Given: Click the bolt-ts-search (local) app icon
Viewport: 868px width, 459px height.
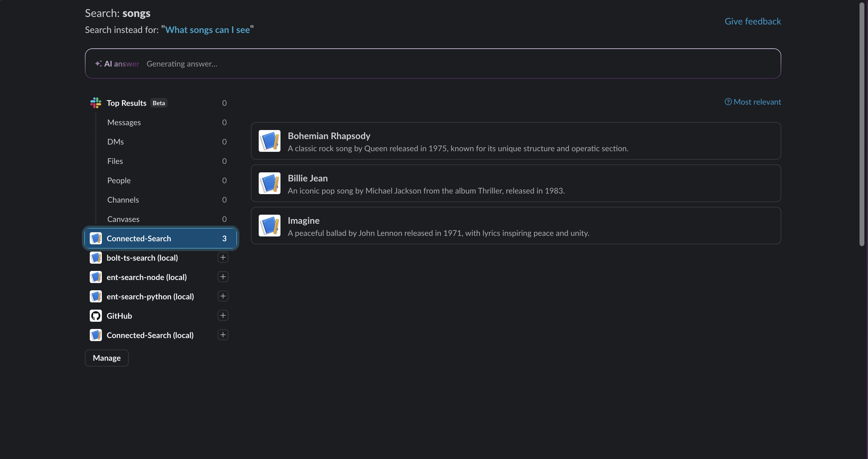Looking at the screenshot, I should [x=96, y=258].
